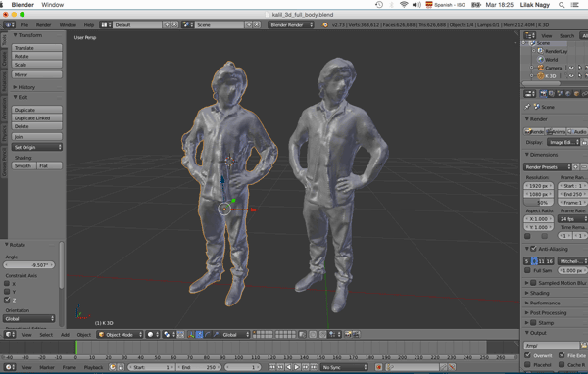588x374 pixels.
Task: Click the Mirror button
Action: (x=37, y=74)
